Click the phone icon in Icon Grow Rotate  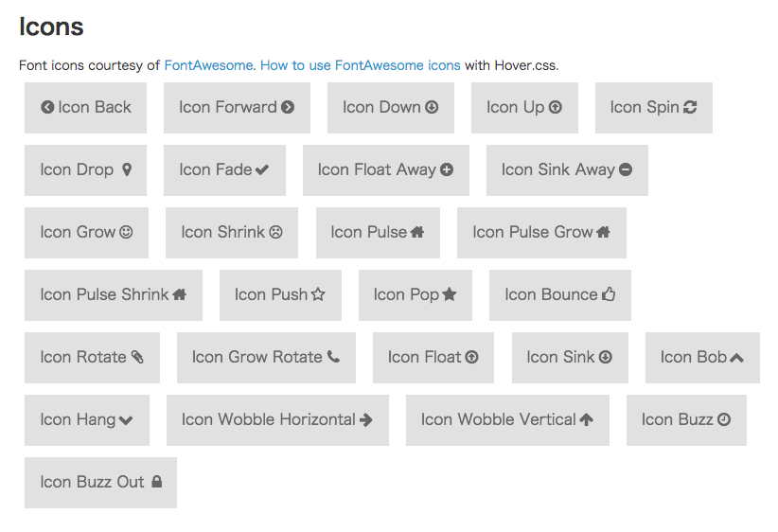click(333, 357)
